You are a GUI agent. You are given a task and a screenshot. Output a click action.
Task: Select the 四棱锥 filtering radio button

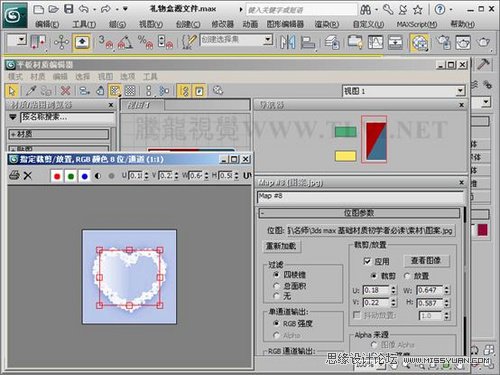pyautogui.click(x=276, y=275)
